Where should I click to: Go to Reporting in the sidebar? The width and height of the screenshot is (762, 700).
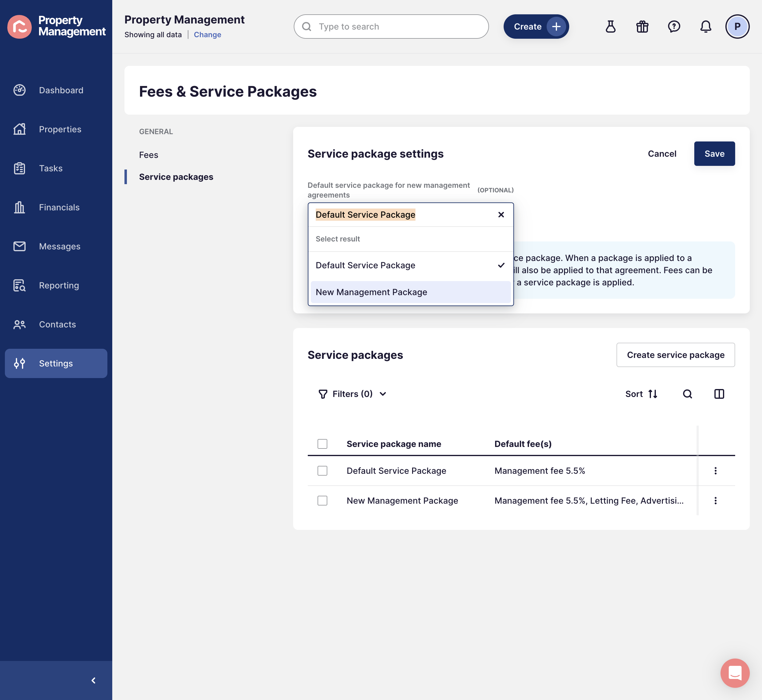coord(56,285)
